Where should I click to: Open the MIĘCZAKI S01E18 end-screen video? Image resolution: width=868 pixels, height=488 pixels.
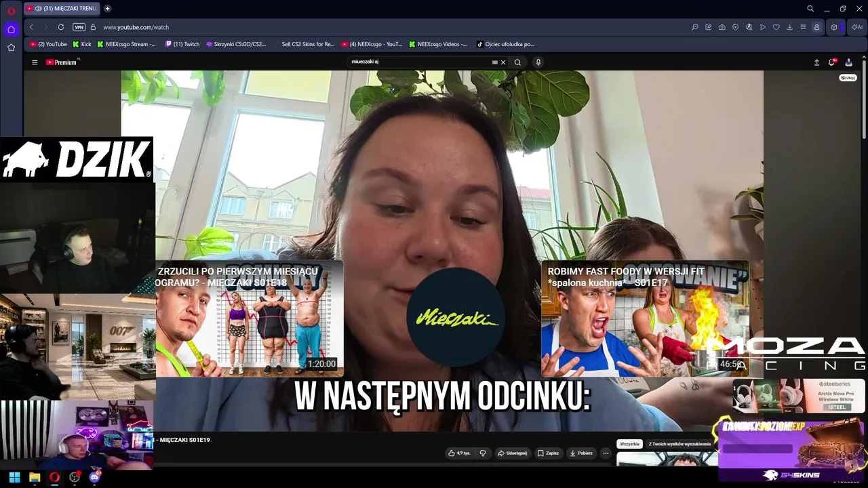coord(250,319)
